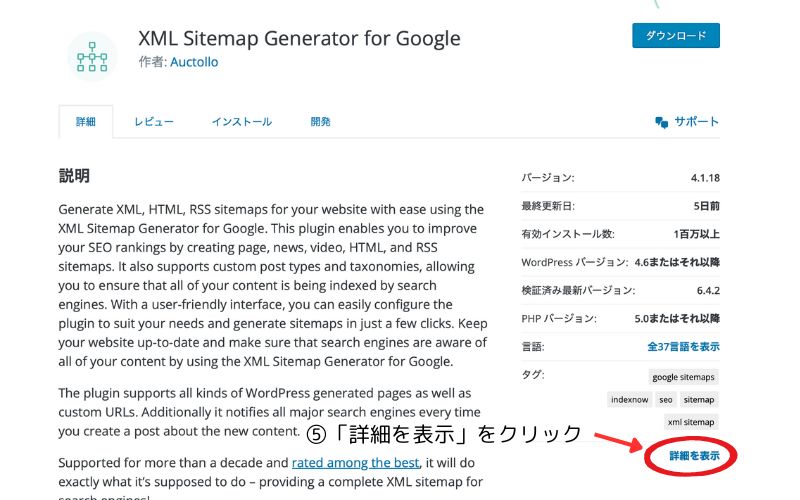The width and height of the screenshot is (800, 500).
Task: Download the plugin with ダウンロード button
Action: 676,36
